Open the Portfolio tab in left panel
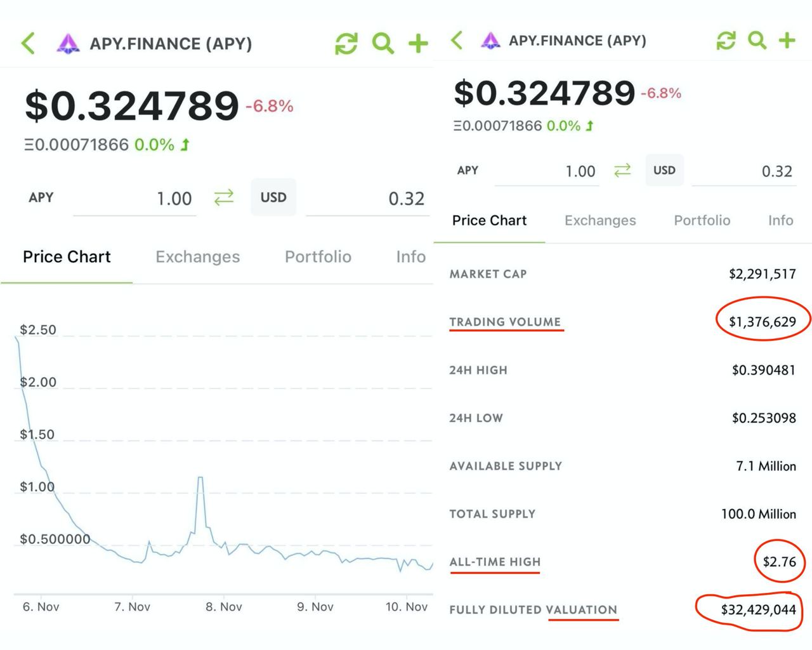Screen dimensions: 812x650 pyautogui.click(x=318, y=256)
